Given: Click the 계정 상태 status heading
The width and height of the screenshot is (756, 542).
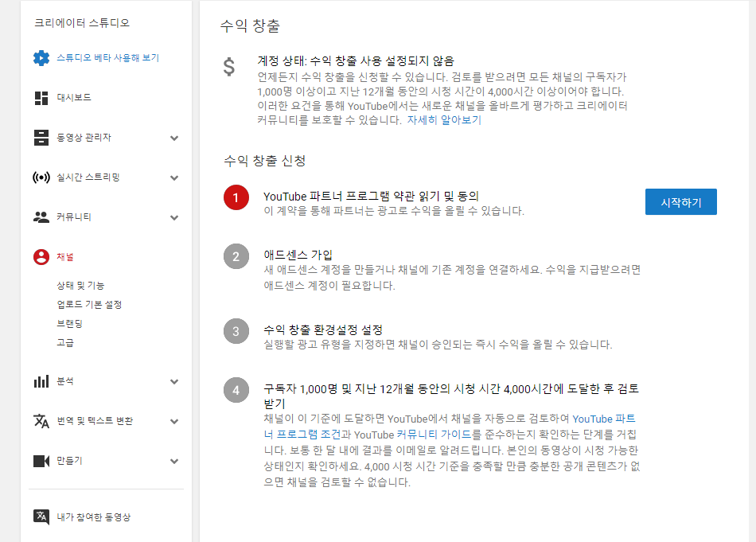Looking at the screenshot, I should click(x=356, y=60).
